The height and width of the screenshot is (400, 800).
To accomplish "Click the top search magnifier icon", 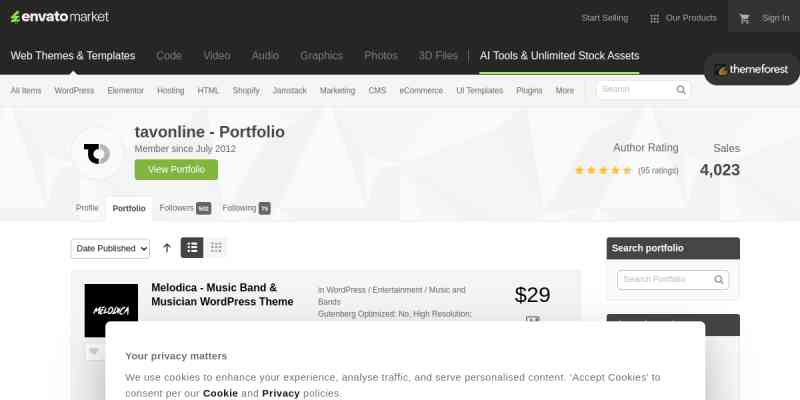I will [x=681, y=90].
